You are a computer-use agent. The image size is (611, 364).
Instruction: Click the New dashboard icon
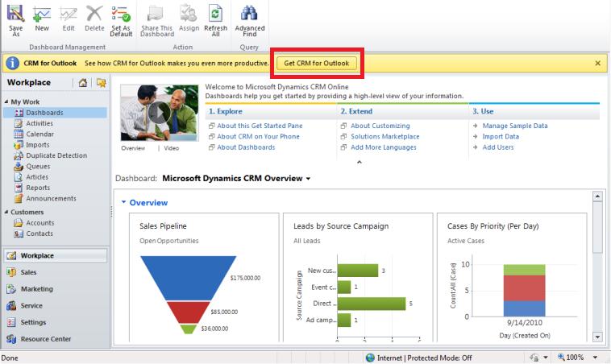click(42, 14)
